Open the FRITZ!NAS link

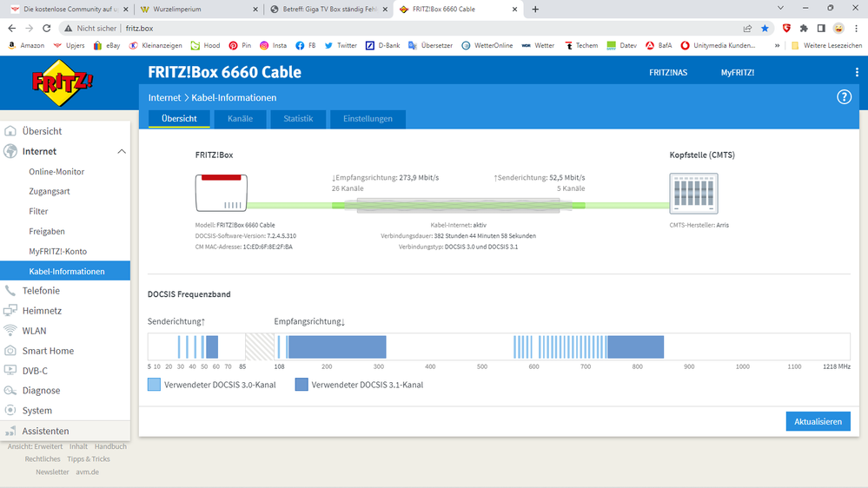pyautogui.click(x=668, y=72)
